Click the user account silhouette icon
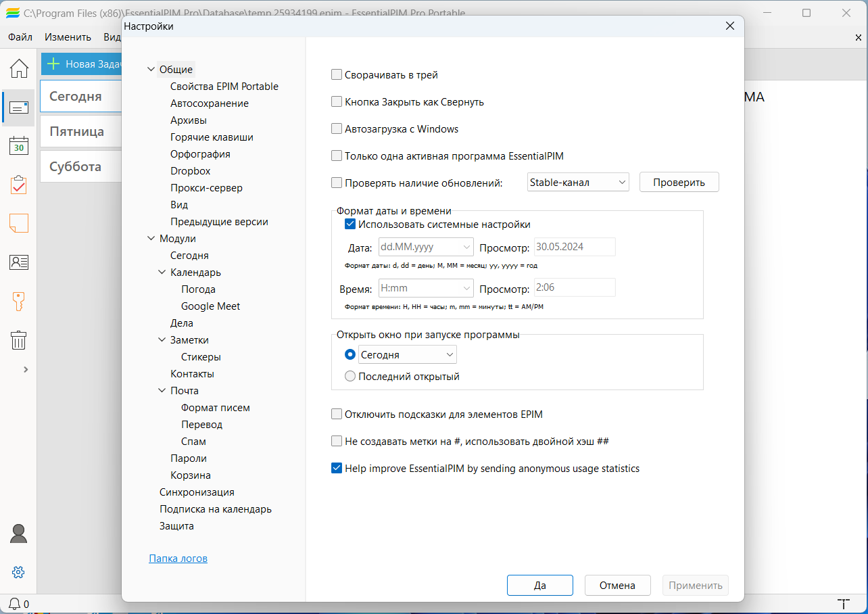This screenshot has height=614, width=868. (x=19, y=534)
